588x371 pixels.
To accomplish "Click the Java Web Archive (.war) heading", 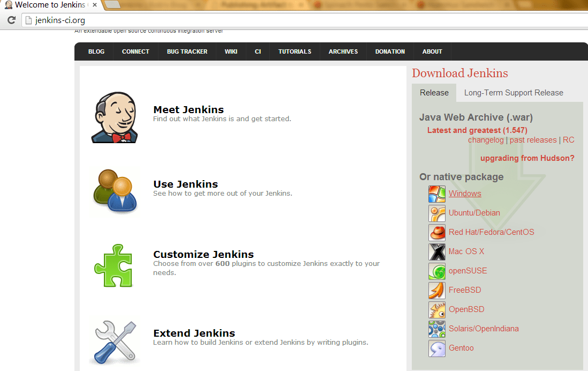I will 476,117.
